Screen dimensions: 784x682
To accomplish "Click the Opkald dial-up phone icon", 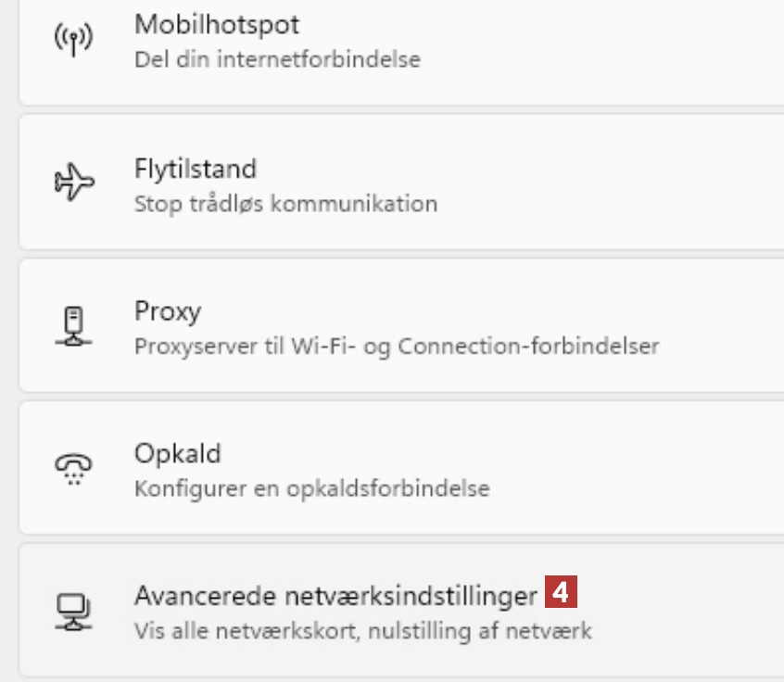I will [74, 470].
